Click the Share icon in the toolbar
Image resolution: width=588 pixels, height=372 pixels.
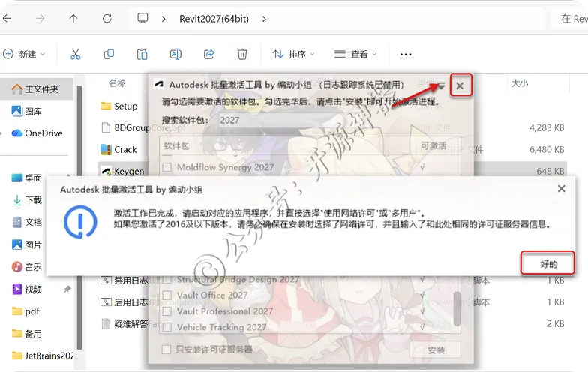208,54
